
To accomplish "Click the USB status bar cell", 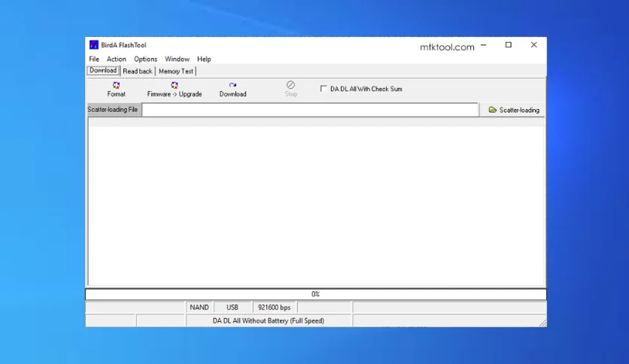I will pos(232,308).
